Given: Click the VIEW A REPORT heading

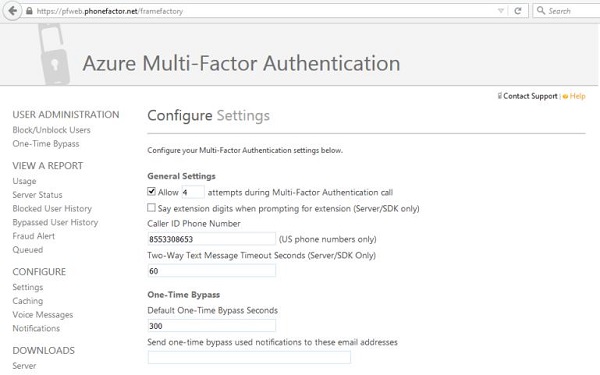Looking at the screenshot, I should click(x=47, y=166).
